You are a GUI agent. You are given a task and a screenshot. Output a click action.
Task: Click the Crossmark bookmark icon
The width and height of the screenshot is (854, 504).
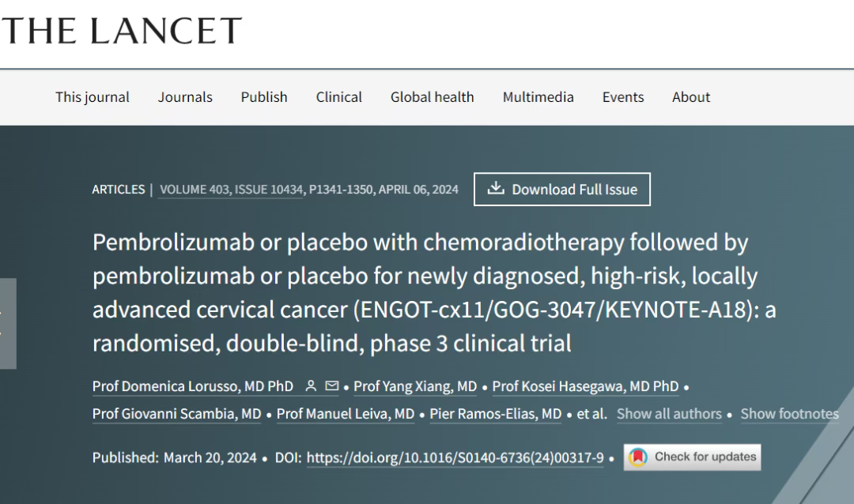click(638, 457)
